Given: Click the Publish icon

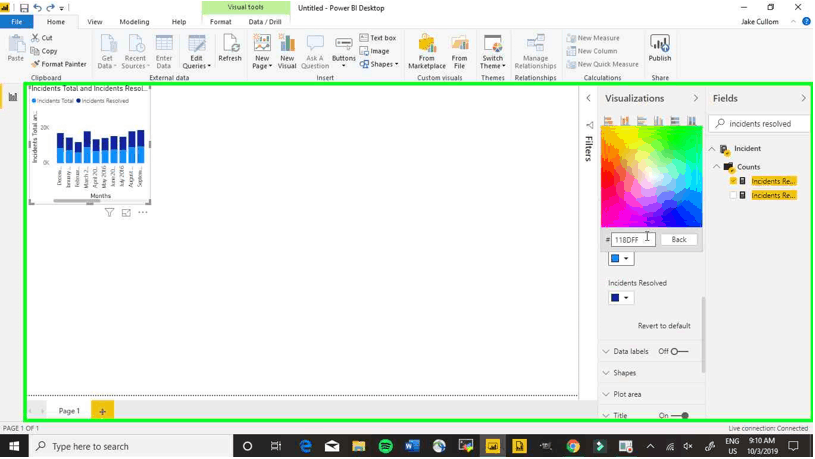Looking at the screenshot, I should tap(660, 48).
